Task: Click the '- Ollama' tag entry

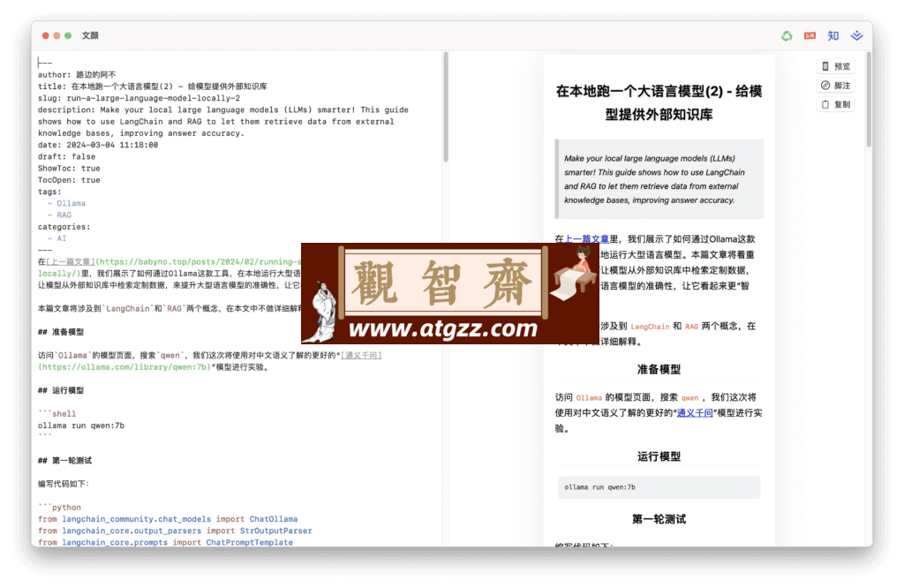Action: click(66, 203)
